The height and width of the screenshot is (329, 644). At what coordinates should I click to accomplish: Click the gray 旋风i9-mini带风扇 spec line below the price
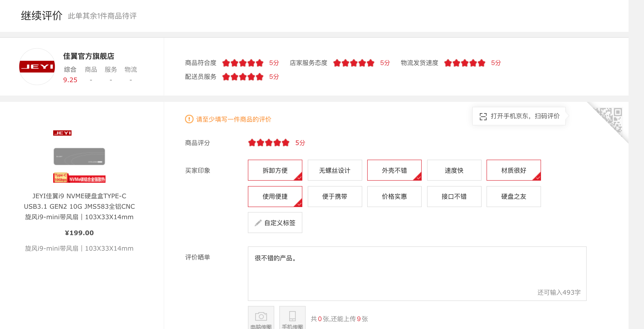(79, 248)
